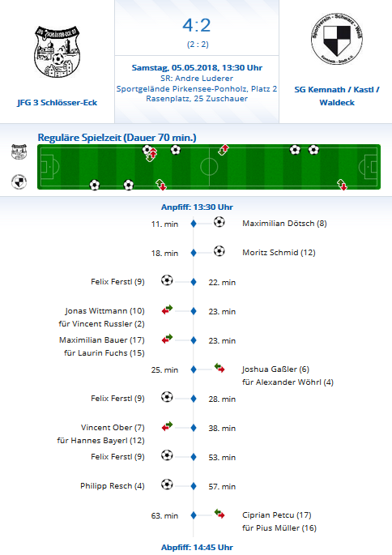Click the goal icon at 11. min
This screenshot has width=392, height=555.
219,222
